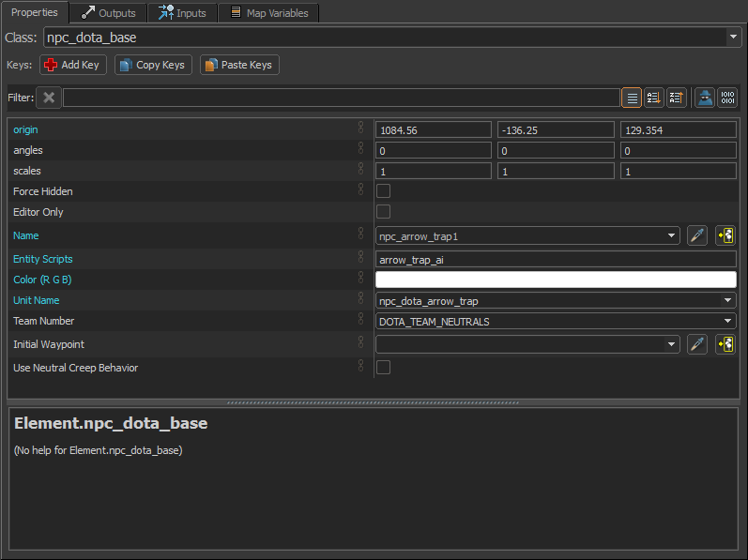Select the Entity Scripts property label

pyautogui.click(x=43, y=259)
